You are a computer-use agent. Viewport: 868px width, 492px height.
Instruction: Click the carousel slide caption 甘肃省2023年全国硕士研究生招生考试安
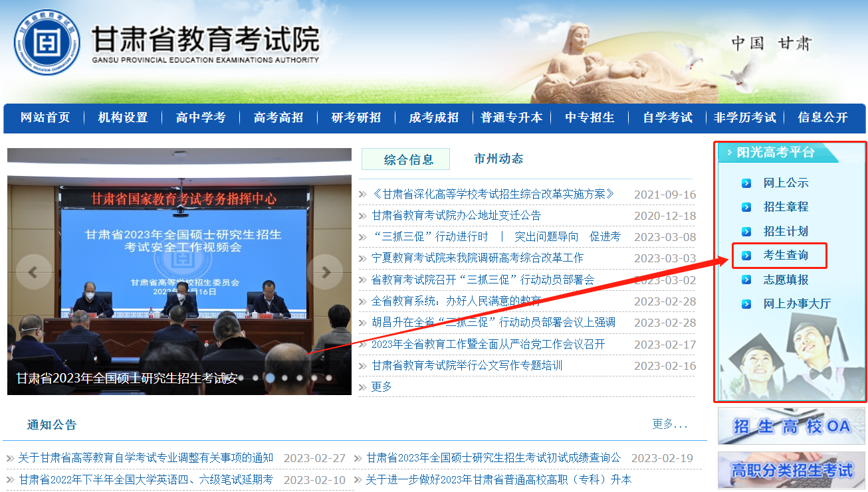(x=127, y=378)
